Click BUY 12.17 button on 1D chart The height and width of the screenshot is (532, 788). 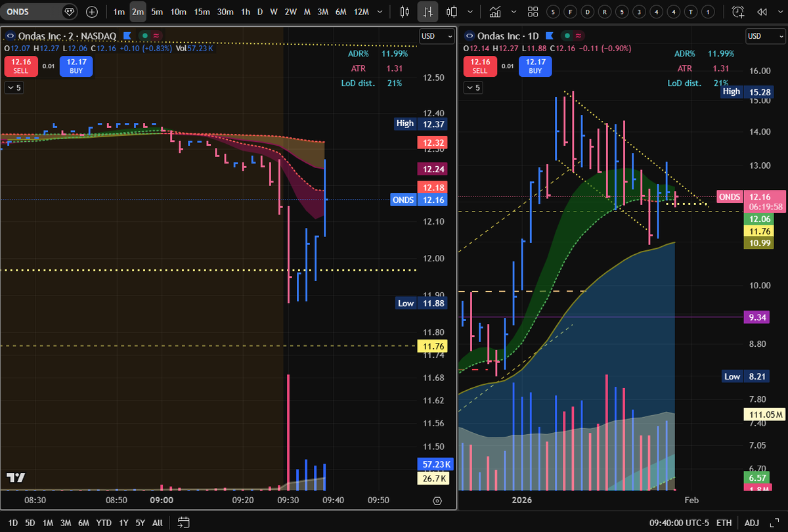535,66
